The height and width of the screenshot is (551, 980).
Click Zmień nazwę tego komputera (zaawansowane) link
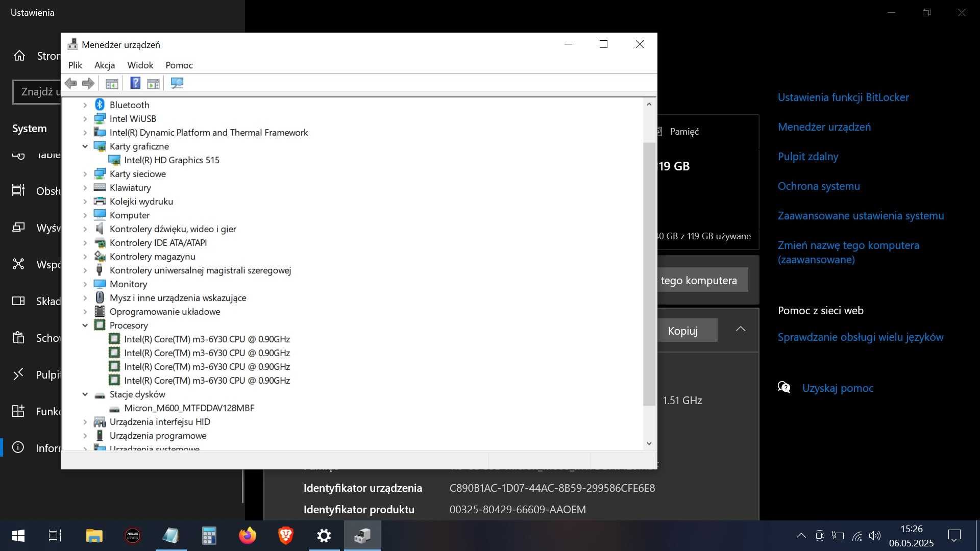[x=848, y=253]
